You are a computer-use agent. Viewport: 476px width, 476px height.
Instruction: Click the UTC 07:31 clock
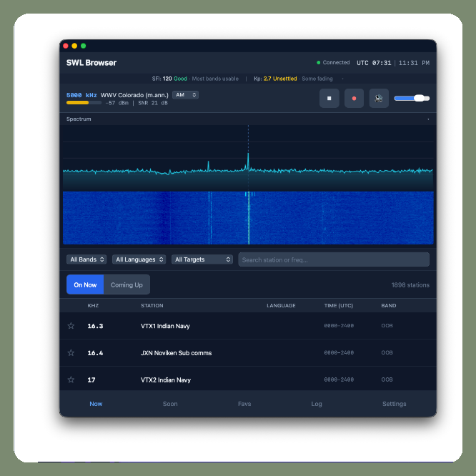tap(374, 63)
